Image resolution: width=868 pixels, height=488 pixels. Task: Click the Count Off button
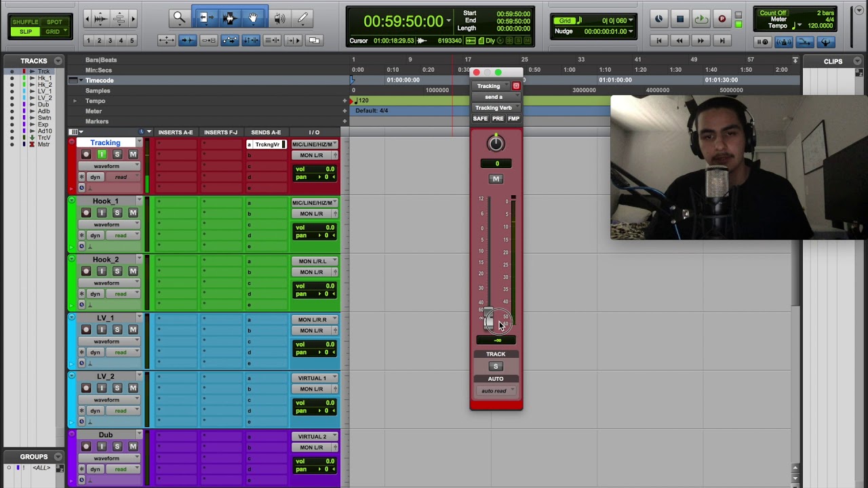click(772, 13)
